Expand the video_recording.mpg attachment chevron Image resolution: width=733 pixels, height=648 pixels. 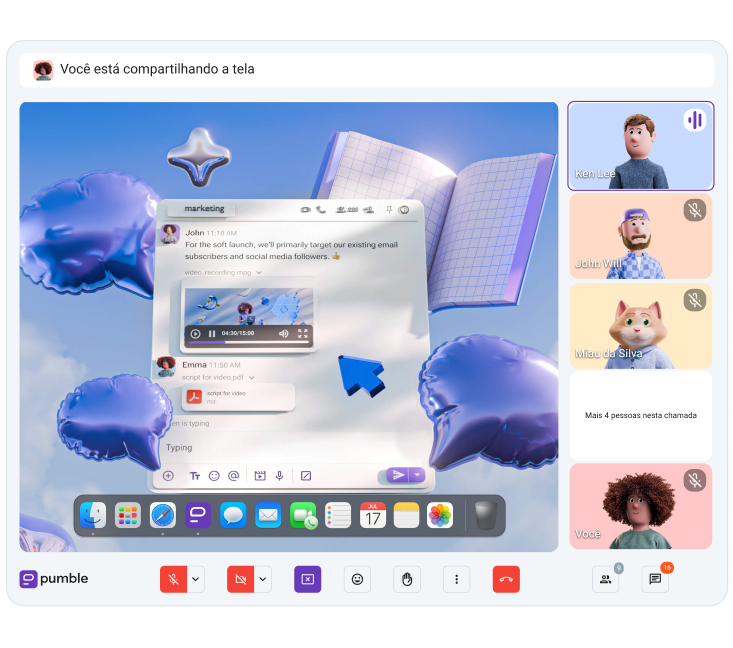pos(260,272)
